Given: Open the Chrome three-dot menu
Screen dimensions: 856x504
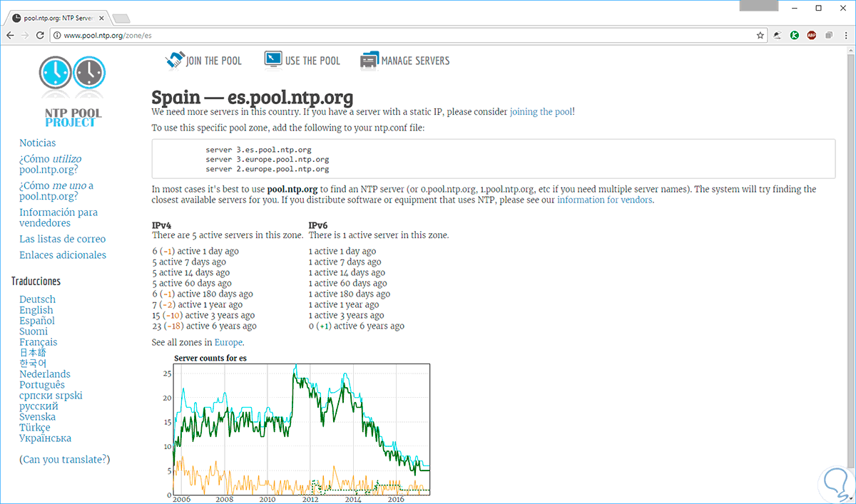Looking at the screenshot, I should click(845, 34).
